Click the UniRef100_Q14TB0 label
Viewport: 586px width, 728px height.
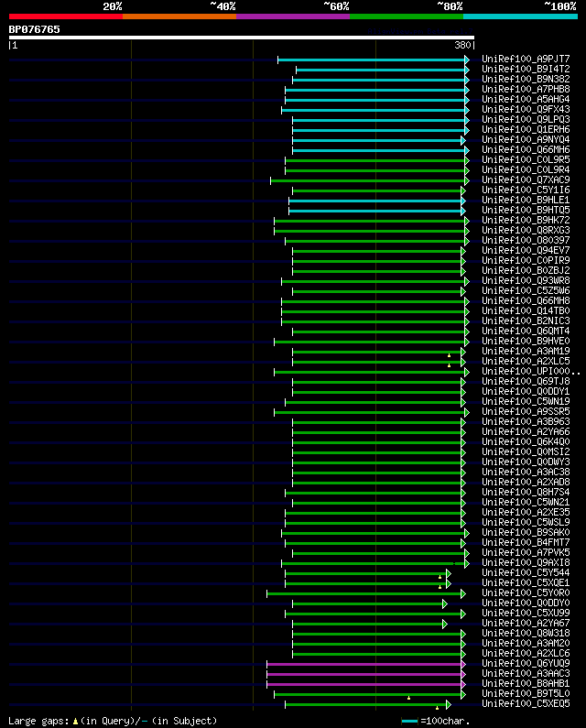[526, 310]
